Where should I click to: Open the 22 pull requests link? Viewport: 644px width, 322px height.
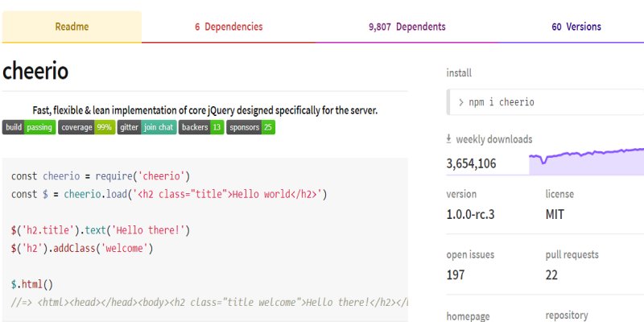click(551, 275)
